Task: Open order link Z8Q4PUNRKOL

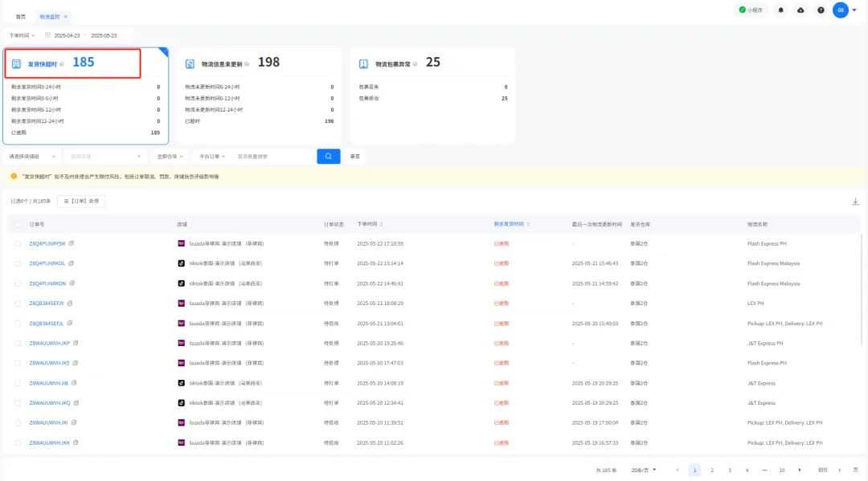Action: click(x=47, y=263)
